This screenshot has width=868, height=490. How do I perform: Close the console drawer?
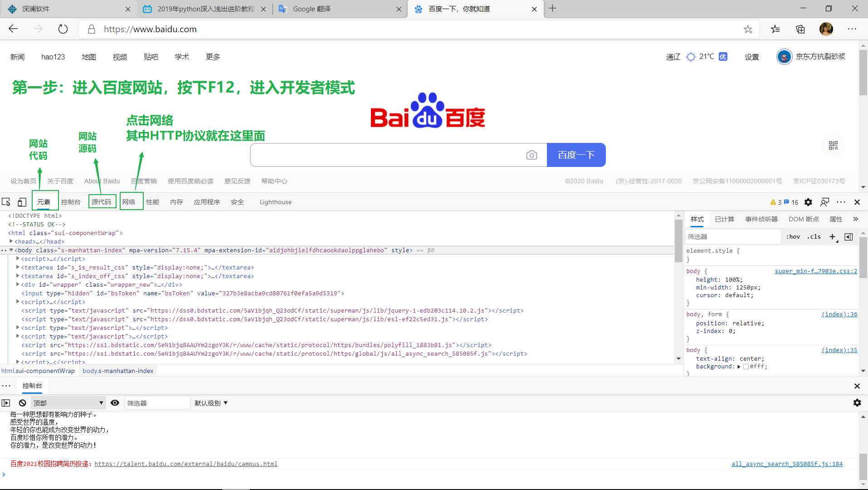tap(857, 386)
